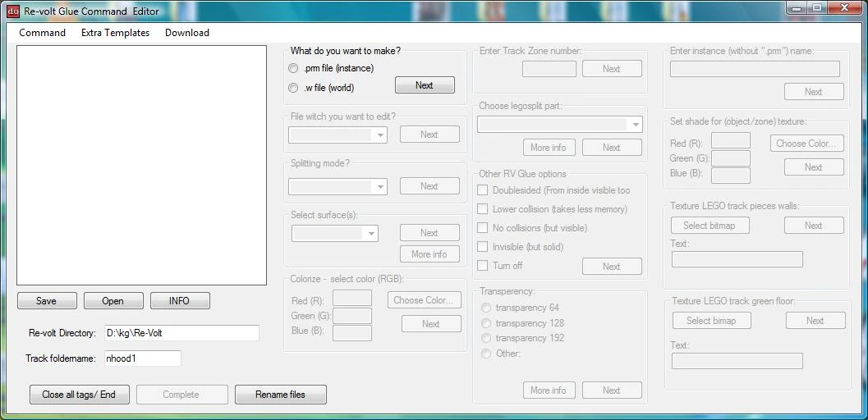Click Next beside File witch you want to edit
This screenshot has height=420, width=868.
pyautogui.click(x=429, y=135)
